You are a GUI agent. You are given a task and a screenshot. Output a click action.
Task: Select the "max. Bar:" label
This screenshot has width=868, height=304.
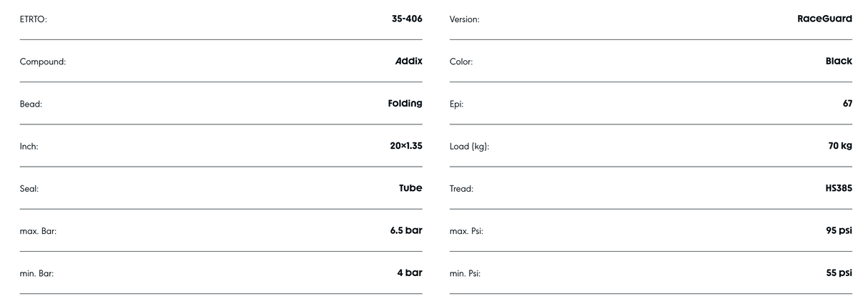point(38,231)
